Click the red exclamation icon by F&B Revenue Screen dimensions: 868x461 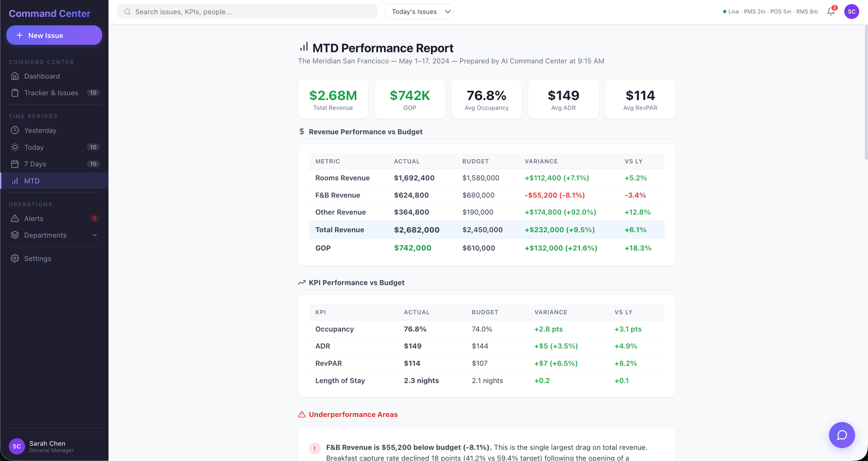tap(315, 449)
